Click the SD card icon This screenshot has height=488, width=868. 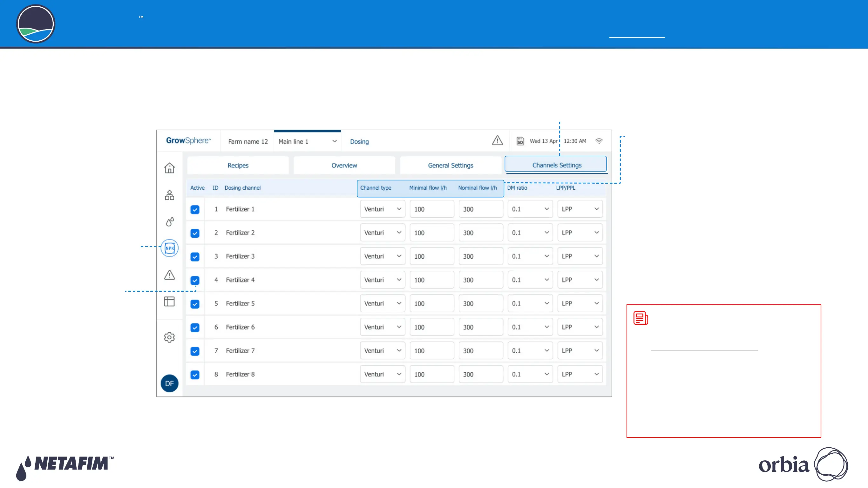(x=520, y=141)
